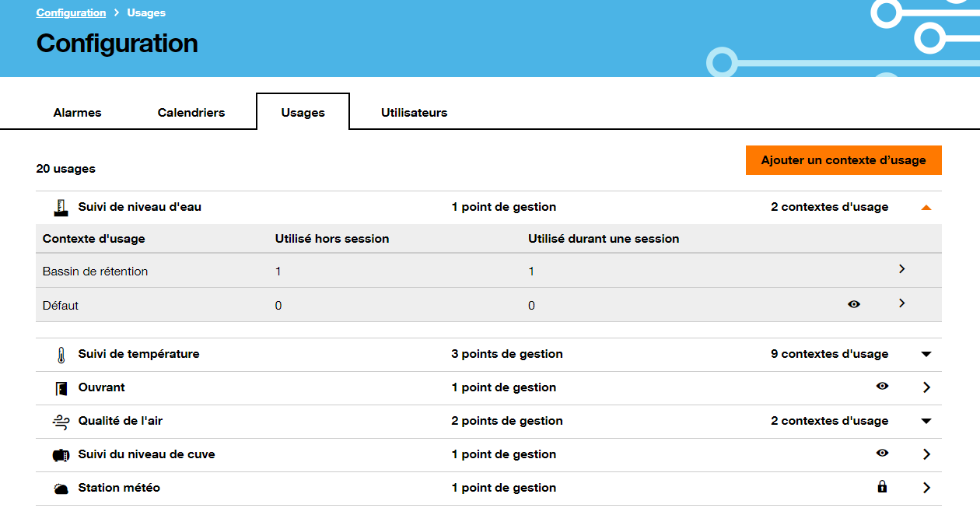Expand the Suivi de température contexts
The height and width of the screenshot is (508, 980).
click(926, 354)
